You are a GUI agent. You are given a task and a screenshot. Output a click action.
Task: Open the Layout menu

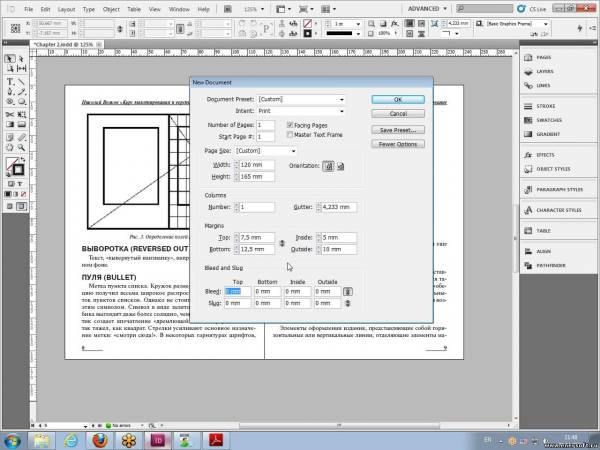67,9
